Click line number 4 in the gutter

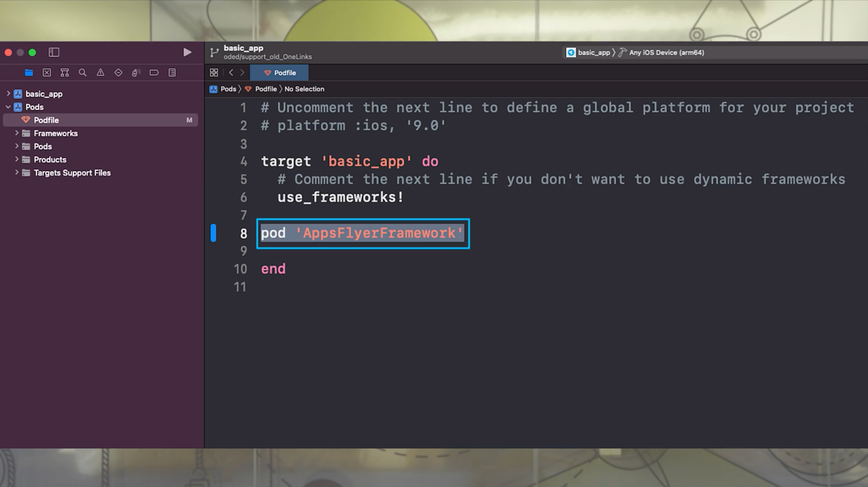click(x=244, y=162)
